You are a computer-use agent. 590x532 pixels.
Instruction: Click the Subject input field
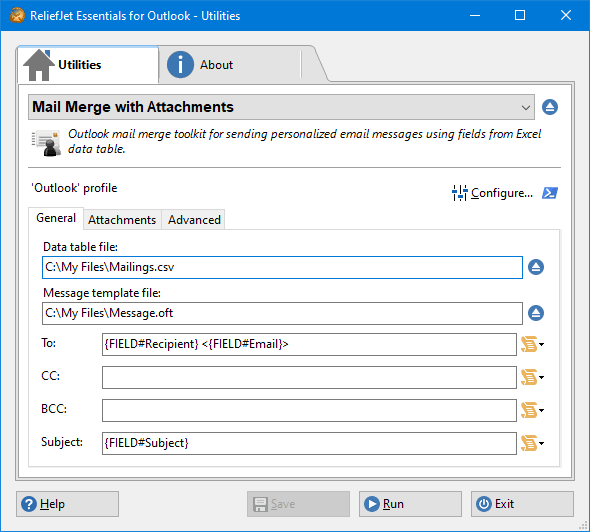coord(309,444)
